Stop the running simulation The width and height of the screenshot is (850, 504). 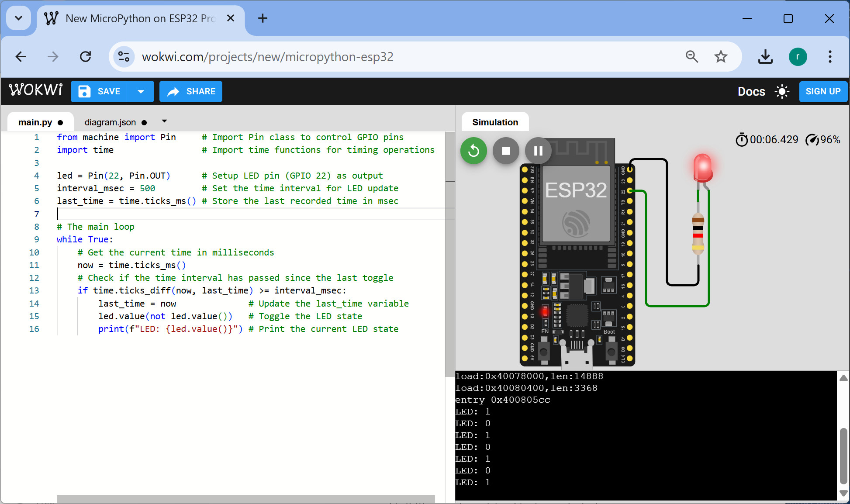[x=506, y=151]
